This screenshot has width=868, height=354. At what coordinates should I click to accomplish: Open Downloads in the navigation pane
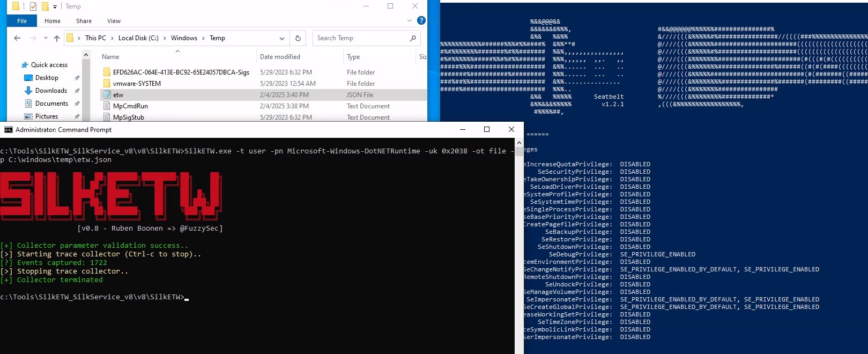pyautogui.click(x=51, y=91)
